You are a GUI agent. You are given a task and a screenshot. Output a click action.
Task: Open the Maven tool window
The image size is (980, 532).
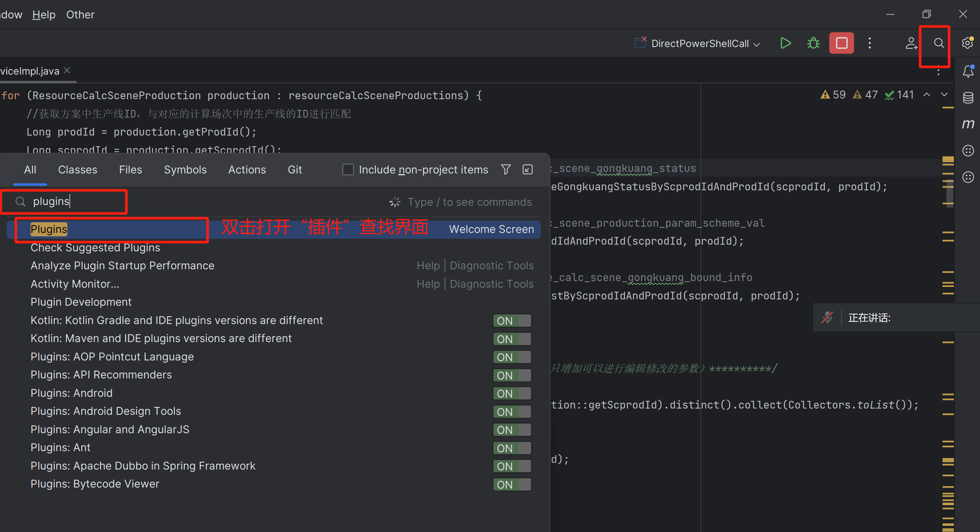click(969, 123)
